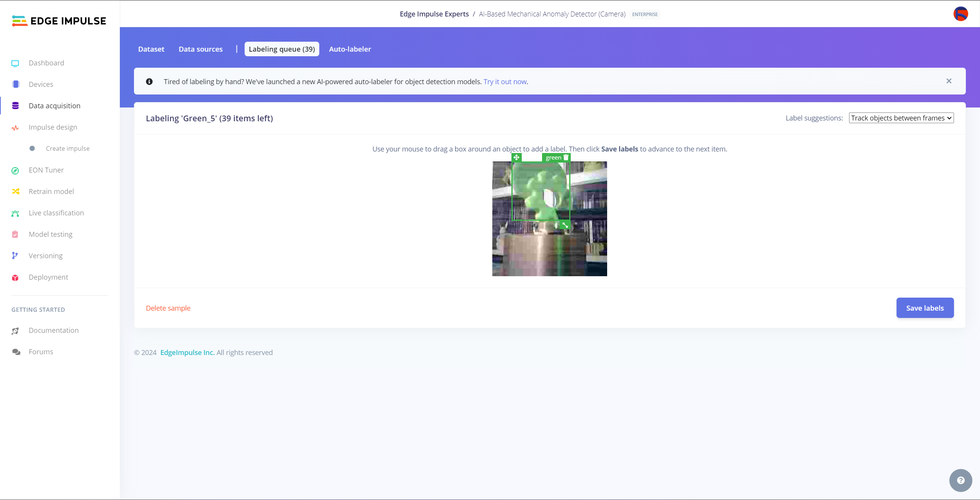The image size is (980, 500).
Task: Open Dashboard from the sidebar
Action: tap(46, 63)
